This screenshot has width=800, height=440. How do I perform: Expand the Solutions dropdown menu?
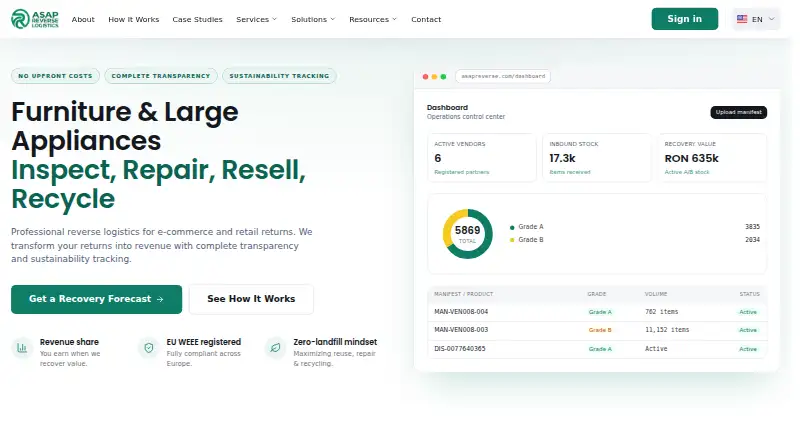click(x=313, y=19)
